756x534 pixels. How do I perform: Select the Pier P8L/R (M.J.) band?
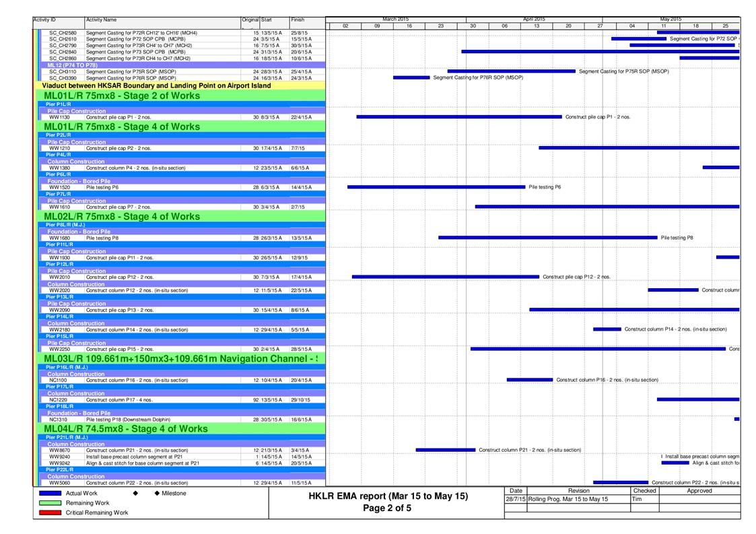point(182,225)
